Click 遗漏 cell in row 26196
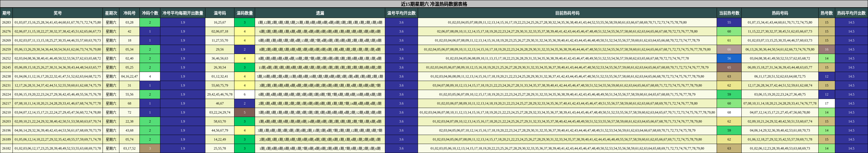The height and width of the screenshot is (153, 868). (320, 130)
